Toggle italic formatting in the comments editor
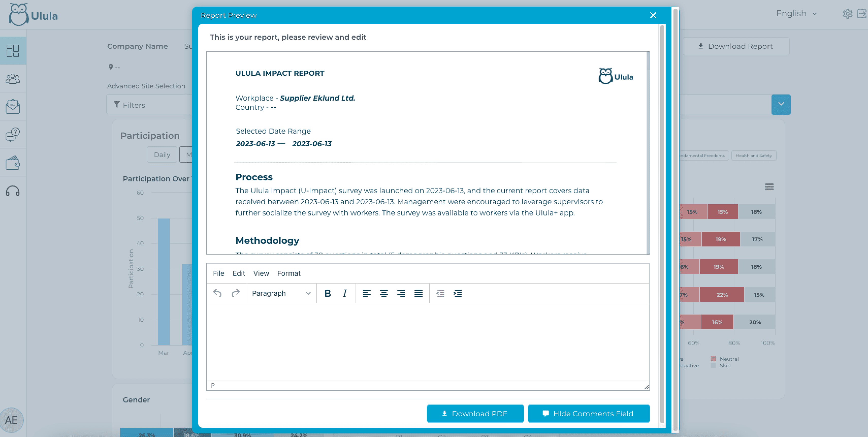Image resolution: width=868 pixels, height=437 pixels. (344, 293)
